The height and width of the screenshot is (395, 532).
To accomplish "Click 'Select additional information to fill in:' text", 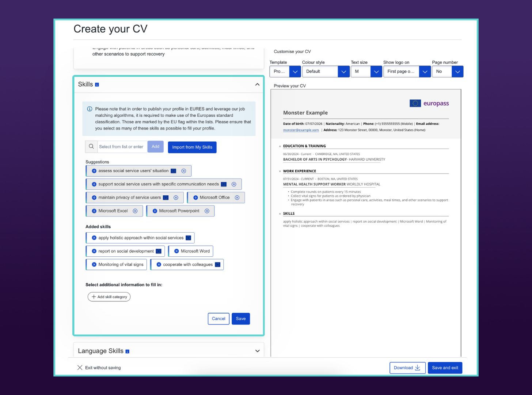I will click(x=124, y=285).
